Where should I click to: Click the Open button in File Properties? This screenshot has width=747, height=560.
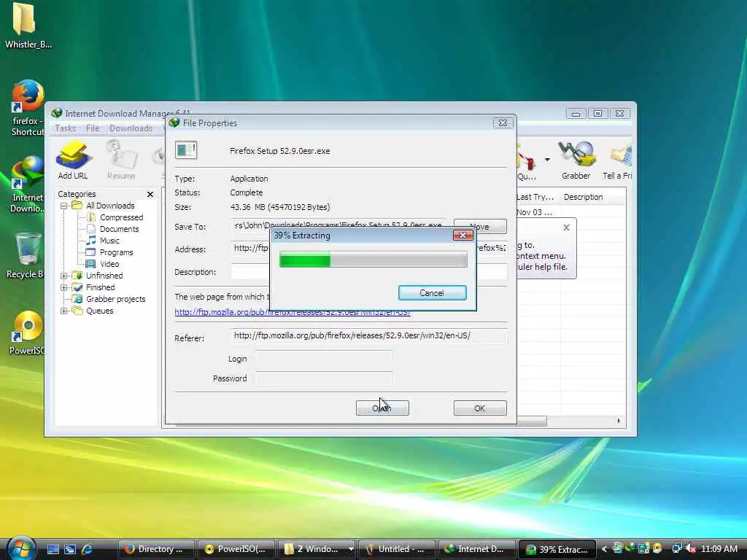(382, 408)
